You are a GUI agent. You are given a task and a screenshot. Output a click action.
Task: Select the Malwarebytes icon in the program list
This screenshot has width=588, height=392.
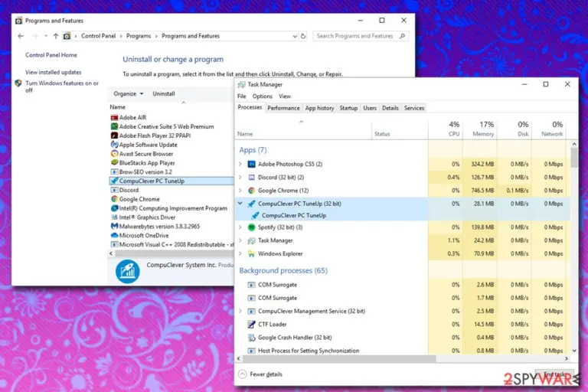click(x=114, y=226)
